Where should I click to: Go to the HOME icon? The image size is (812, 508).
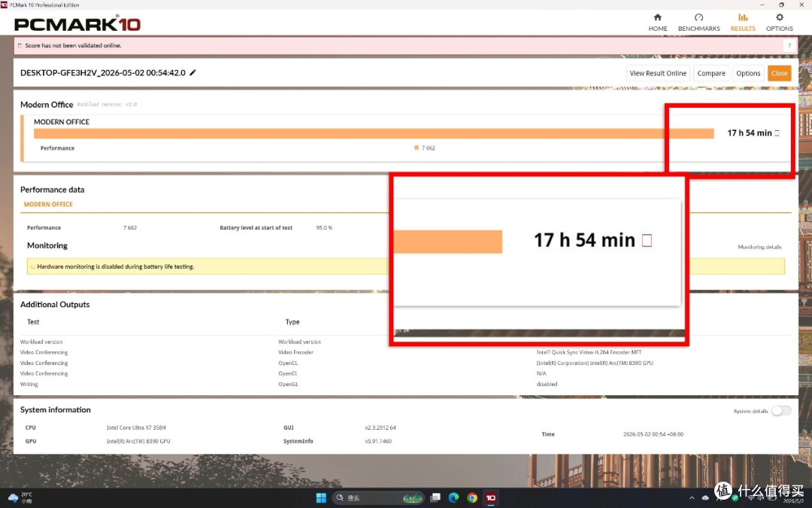657,17
